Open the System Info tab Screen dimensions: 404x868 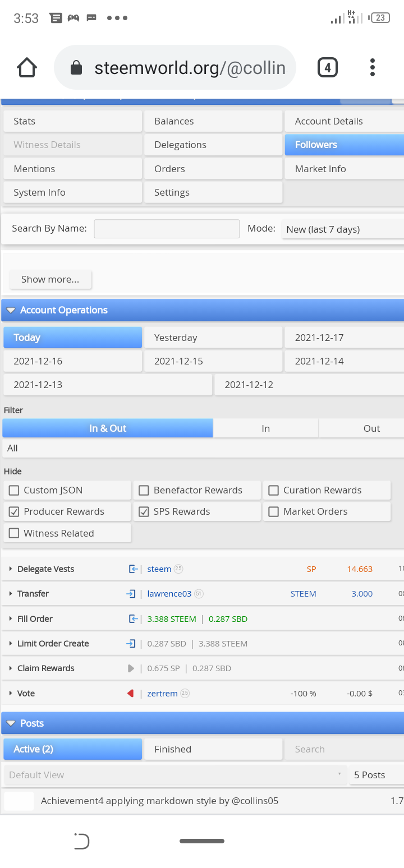click(72, 192)
